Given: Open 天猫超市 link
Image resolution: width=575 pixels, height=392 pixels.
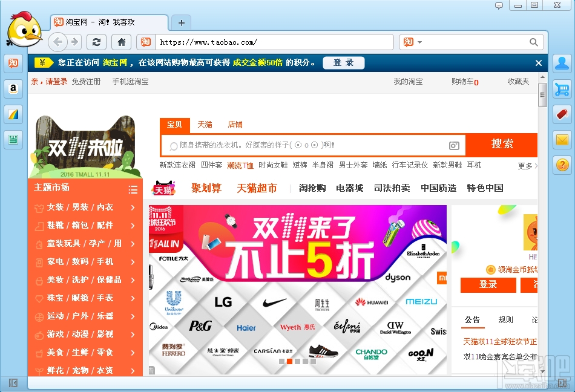Looking at the screenshot, I should (257, 188).
